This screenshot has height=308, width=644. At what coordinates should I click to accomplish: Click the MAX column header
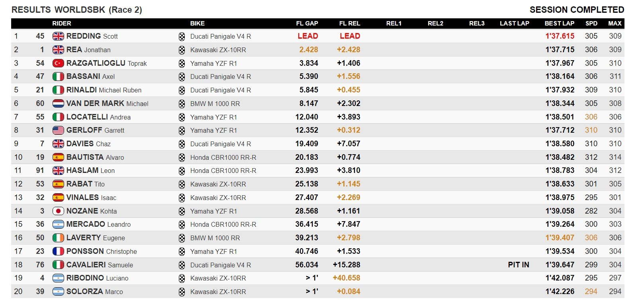click(615, 24)
